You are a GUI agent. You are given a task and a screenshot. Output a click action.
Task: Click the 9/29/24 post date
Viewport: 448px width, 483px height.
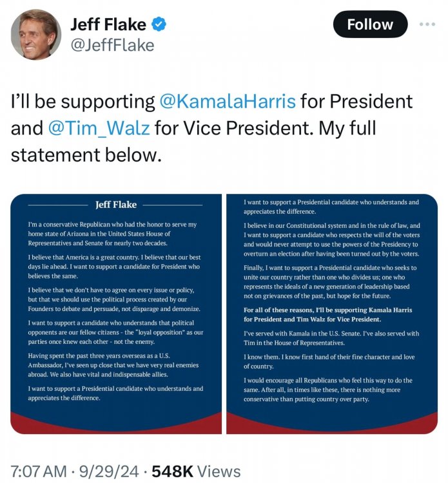tap(109, 471)
